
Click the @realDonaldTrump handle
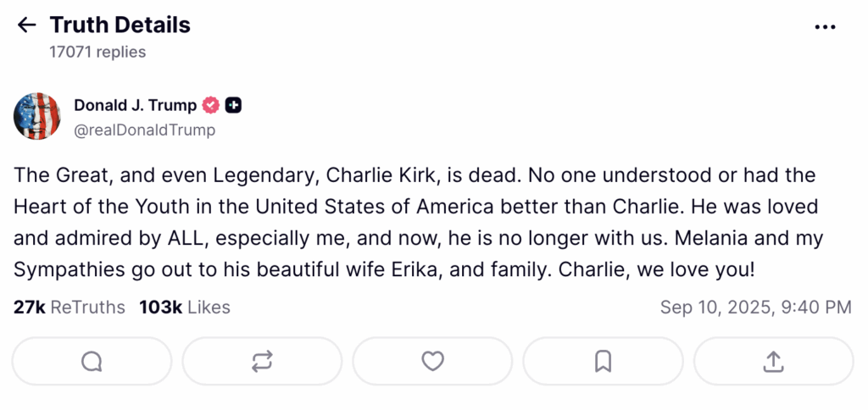(x=145, y=130)
